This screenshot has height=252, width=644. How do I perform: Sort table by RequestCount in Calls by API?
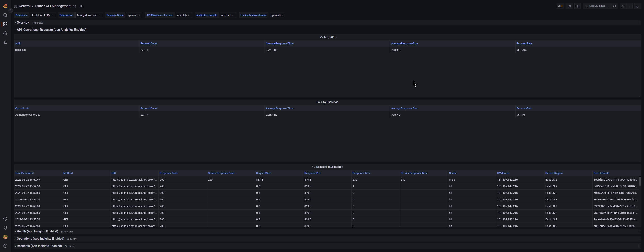click(x=149, y=43)
